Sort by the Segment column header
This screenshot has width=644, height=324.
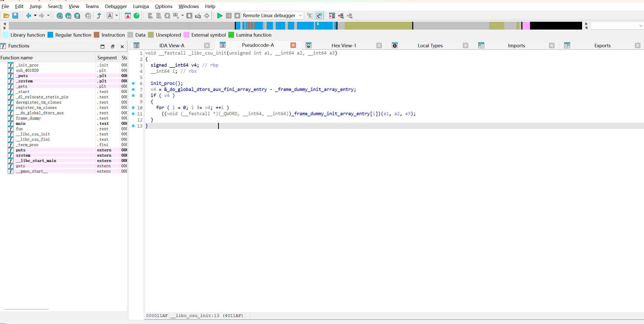coord(108,58)
